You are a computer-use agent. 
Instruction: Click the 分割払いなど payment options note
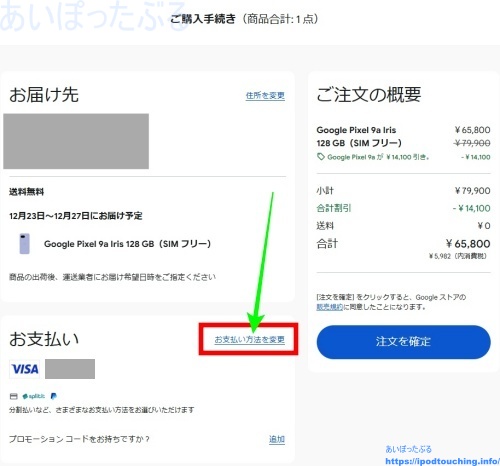click(102, 410)
